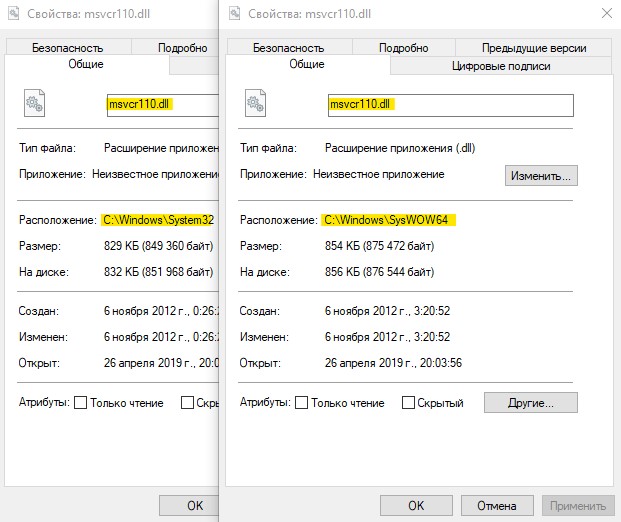Click the size "829 КБ (849 360 байт)"

coord(158,246)
